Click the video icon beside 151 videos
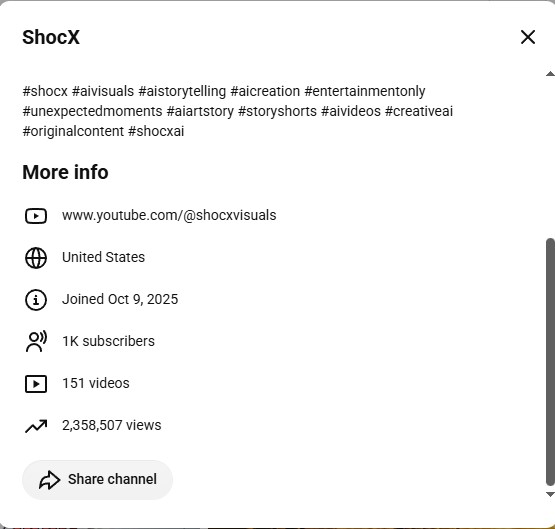This screenshot has width=555, height=529. pyautogui.click(x=36, y=384)
